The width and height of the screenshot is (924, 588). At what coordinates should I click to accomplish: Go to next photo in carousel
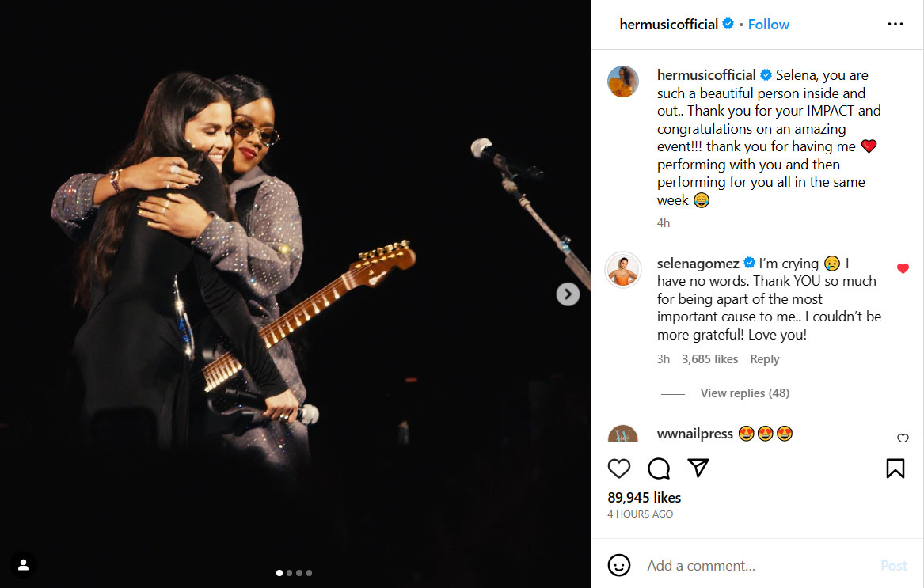click(568, 294)
